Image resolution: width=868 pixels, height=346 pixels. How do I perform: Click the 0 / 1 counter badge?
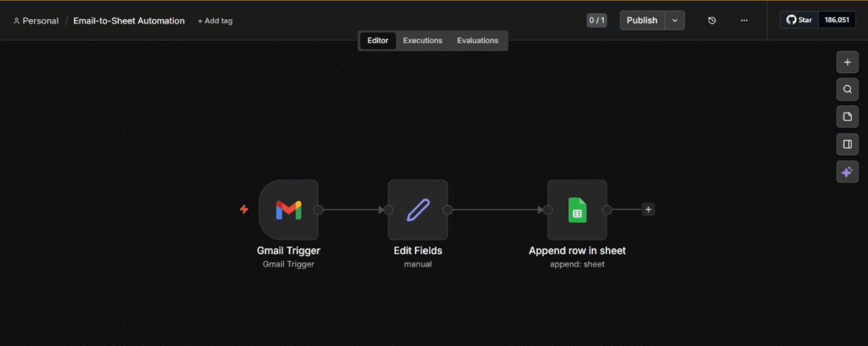point(596,20)
